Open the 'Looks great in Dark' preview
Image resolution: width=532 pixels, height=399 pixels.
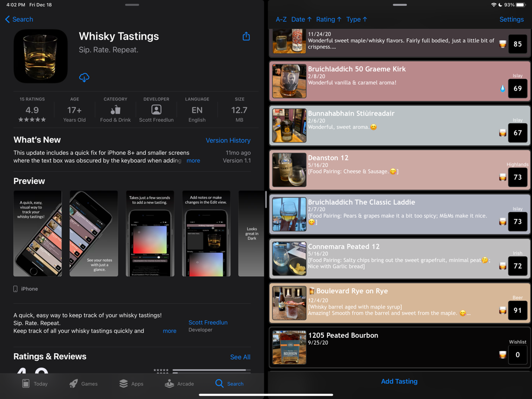[251, 234]
